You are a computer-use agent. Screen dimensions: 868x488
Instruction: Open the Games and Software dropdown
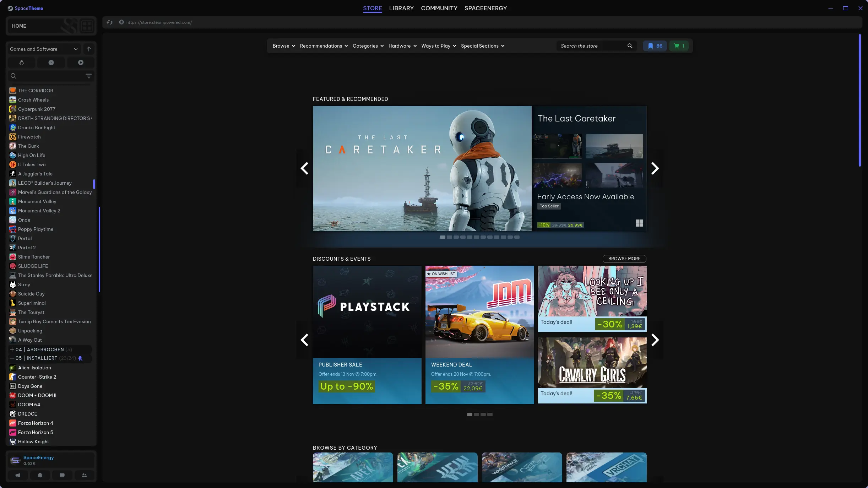pyautogui.click(x=43, y=49)
